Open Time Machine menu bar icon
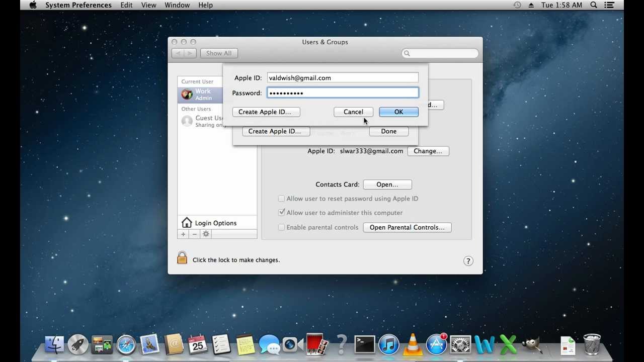This screenshot has width=644, height=362. (x=517, y=5)
